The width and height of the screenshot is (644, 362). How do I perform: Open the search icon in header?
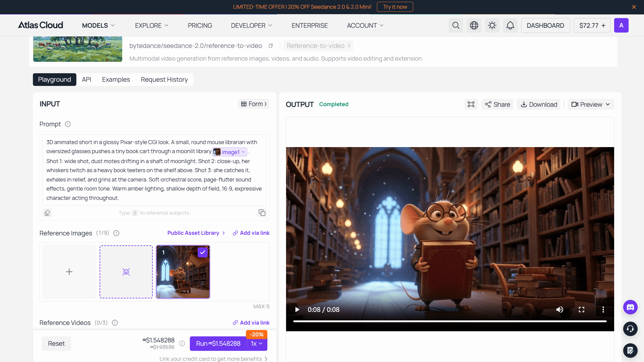[456, 25]
